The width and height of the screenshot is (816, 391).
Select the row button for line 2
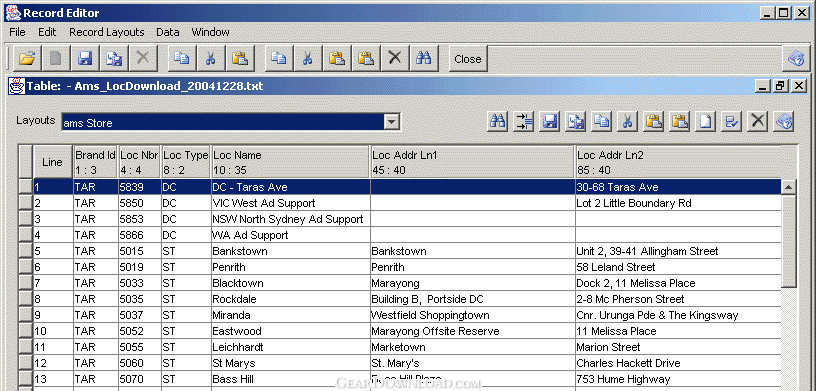(x=26, y=203)
